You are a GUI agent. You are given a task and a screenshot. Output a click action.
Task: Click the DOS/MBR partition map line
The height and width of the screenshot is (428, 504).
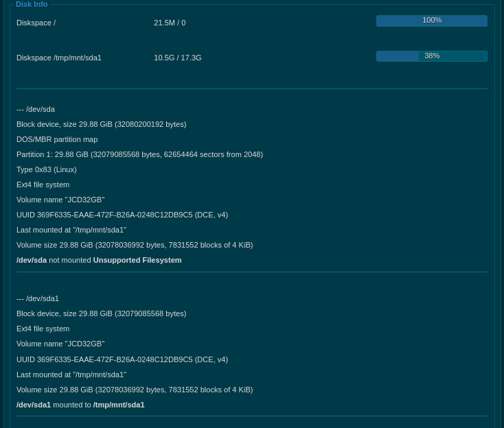[57, 139]
